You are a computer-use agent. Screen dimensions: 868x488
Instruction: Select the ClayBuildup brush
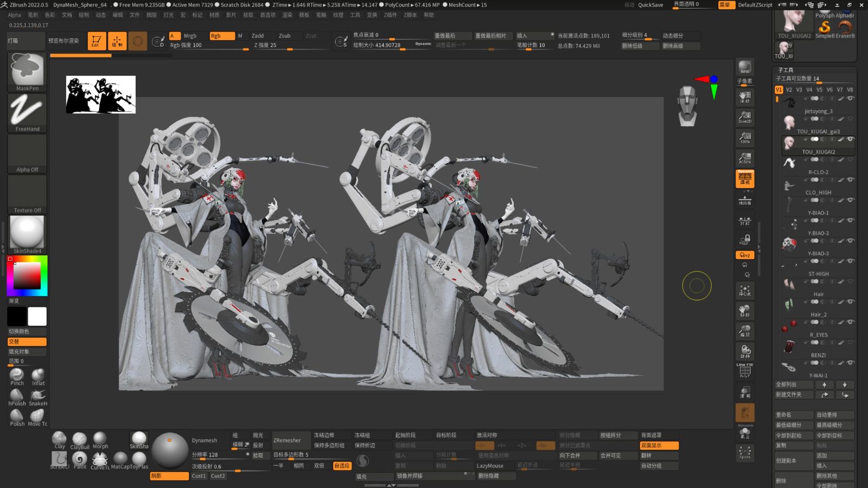click(80, 440)
